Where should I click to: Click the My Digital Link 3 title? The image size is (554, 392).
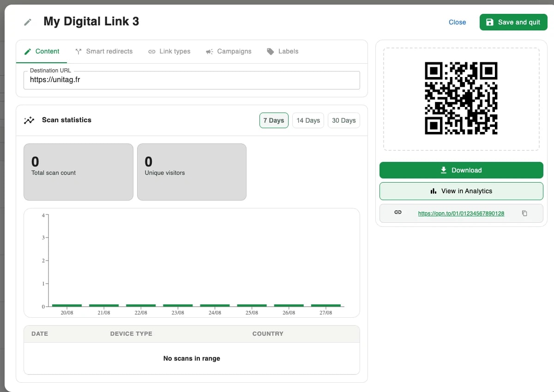91,22
